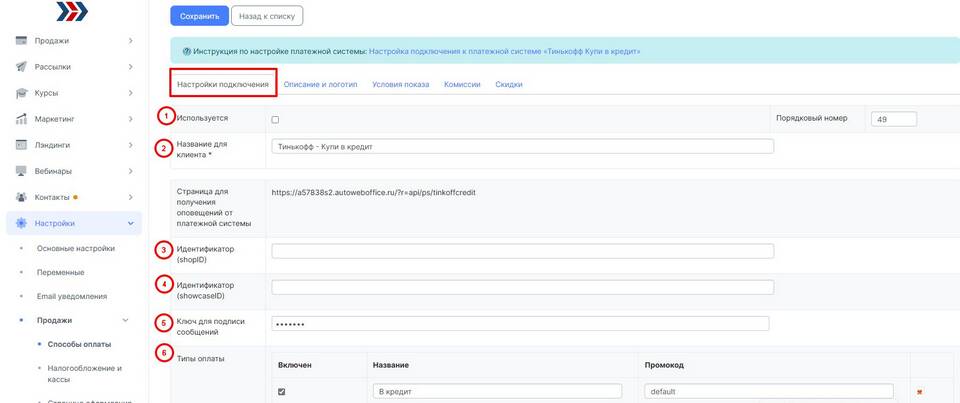Click the Включен column header

pyautogui.click(x=294, y=365)
